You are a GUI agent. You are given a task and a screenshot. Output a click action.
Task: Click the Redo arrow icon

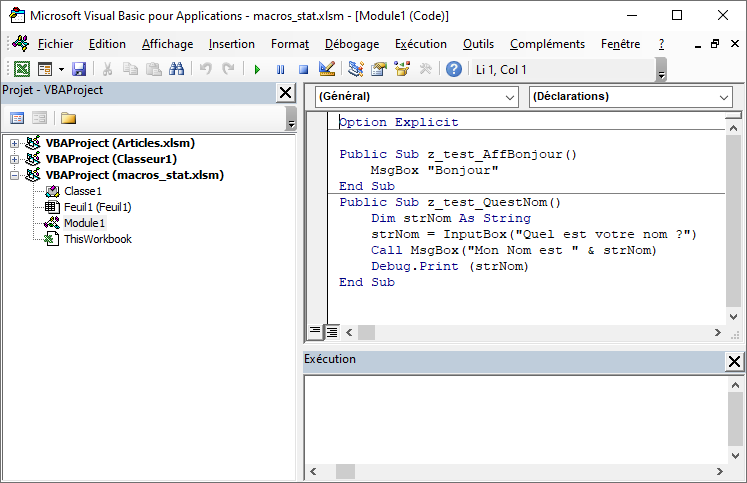click(x=229, y=70)
